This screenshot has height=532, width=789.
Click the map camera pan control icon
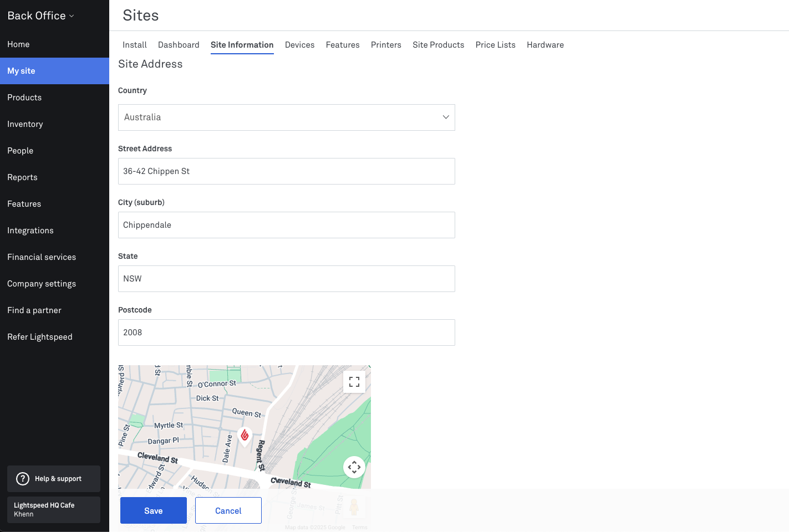point(354,467)
